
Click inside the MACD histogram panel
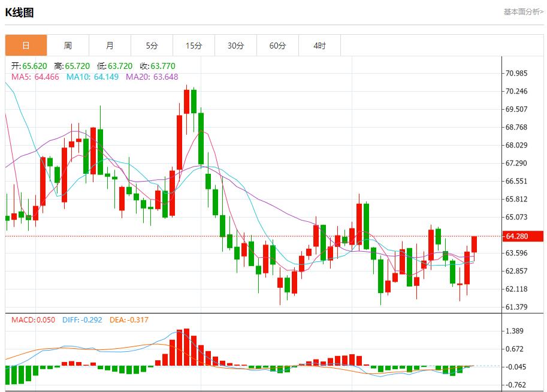(240, 357)
